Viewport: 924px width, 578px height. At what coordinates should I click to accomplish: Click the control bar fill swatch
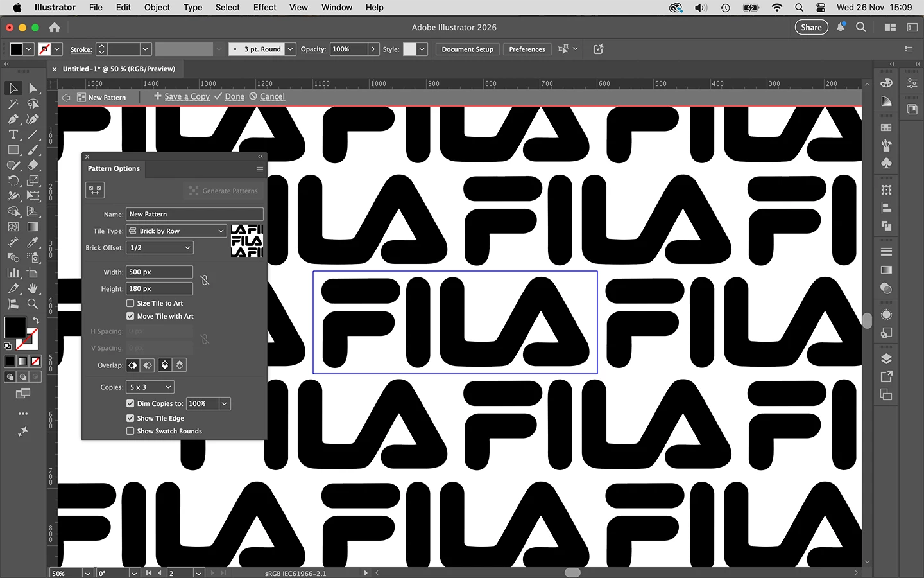tap(16, 49)
